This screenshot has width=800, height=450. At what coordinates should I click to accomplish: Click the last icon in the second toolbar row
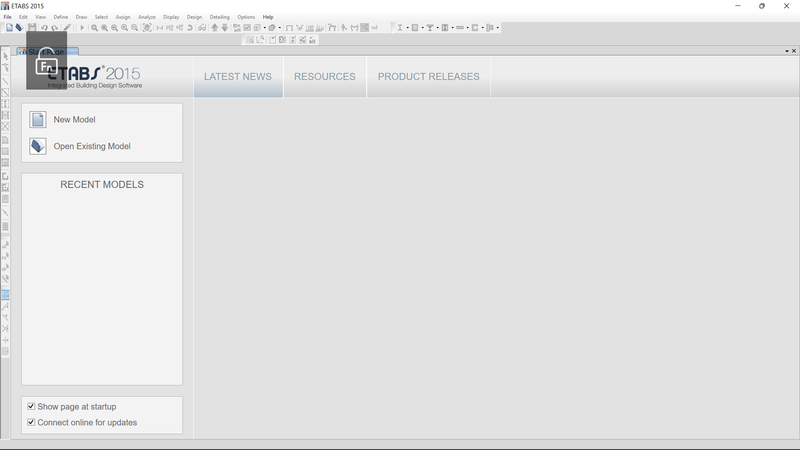(x=312, y=40)
